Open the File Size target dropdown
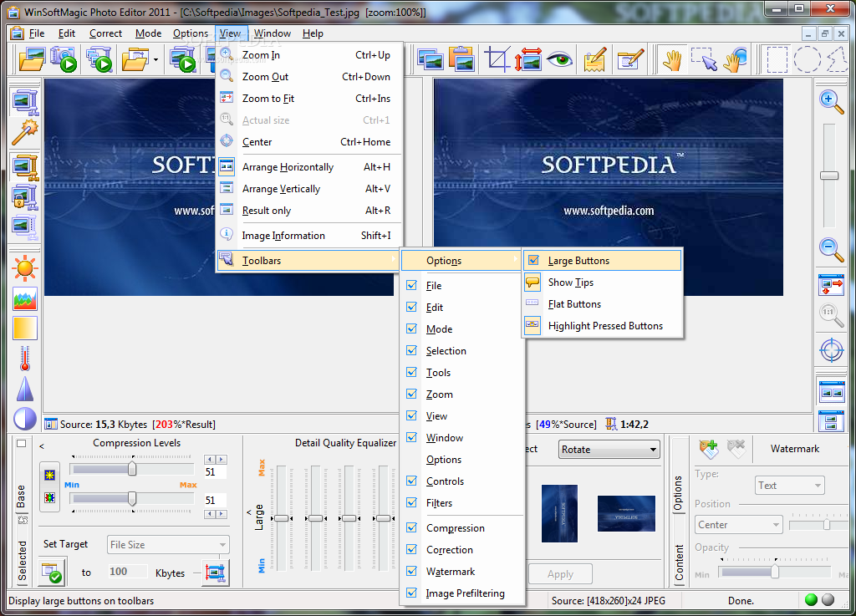This screenshot has width=856, height=616. pos(168,544)
